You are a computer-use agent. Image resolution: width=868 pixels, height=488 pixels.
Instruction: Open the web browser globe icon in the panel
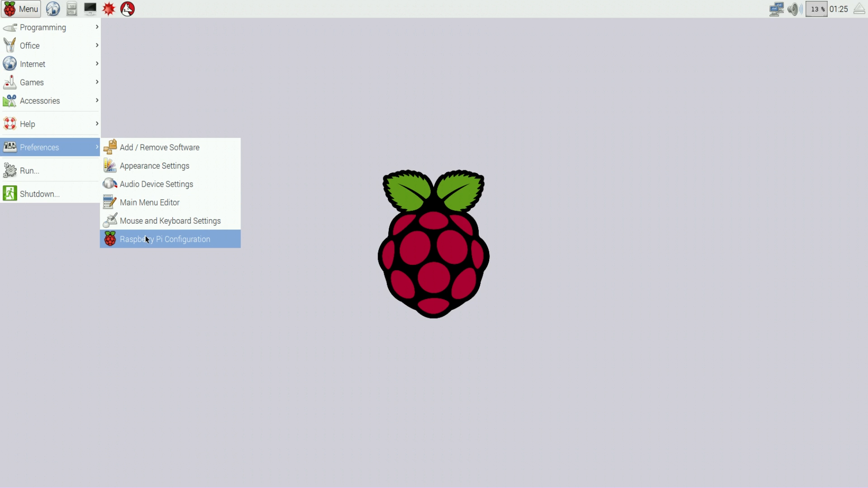click(x=53, y=9)
